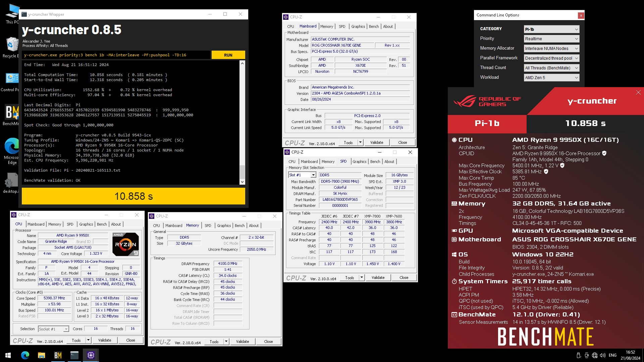The height and width of the screenshot is (362, 644).
Task: Click the taskbar clock showing 16:52
Action: point(630,355)
